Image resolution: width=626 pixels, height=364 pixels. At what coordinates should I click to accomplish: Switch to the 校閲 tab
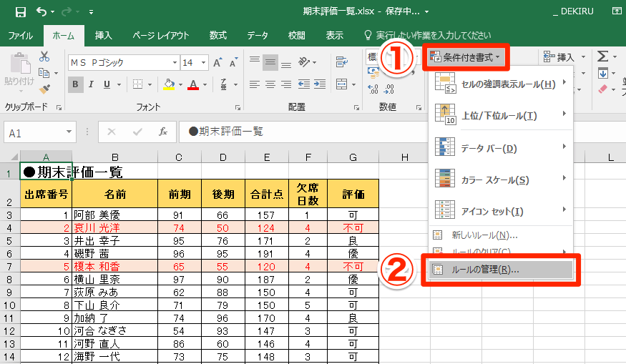(297, 36)
